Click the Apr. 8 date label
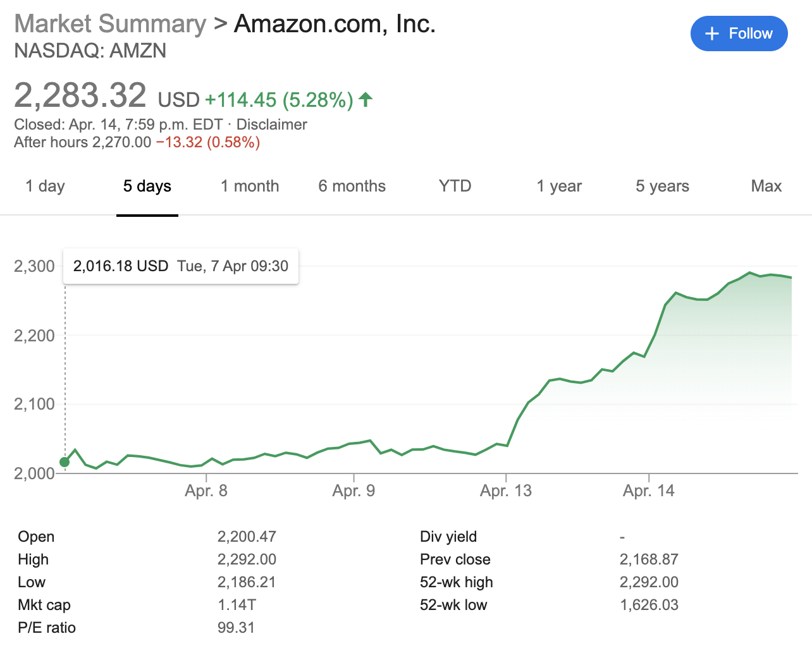 pyautogui.click(x=206, y=491)
